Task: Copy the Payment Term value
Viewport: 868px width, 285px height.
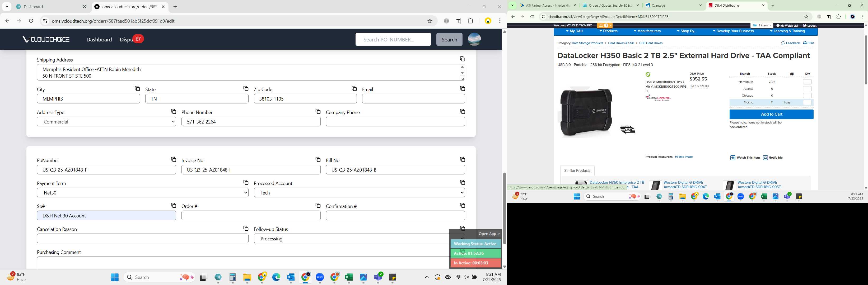Action: click(246, 182)
